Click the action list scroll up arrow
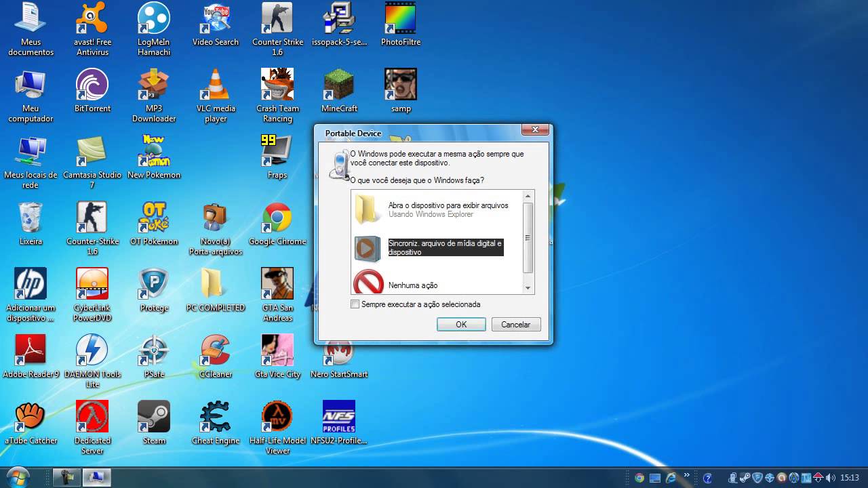The image size is (868, 488). tap(528, 197)
